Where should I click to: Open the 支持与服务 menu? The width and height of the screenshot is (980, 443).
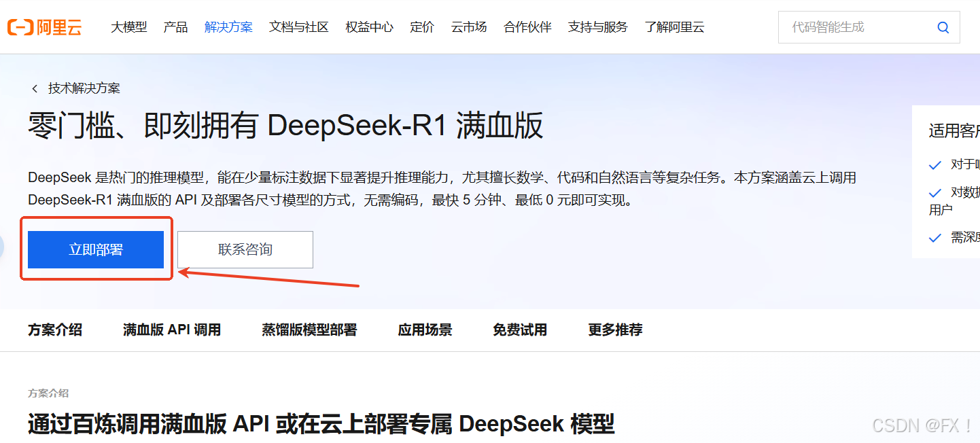pyautogui.click(x=598, y=27)
